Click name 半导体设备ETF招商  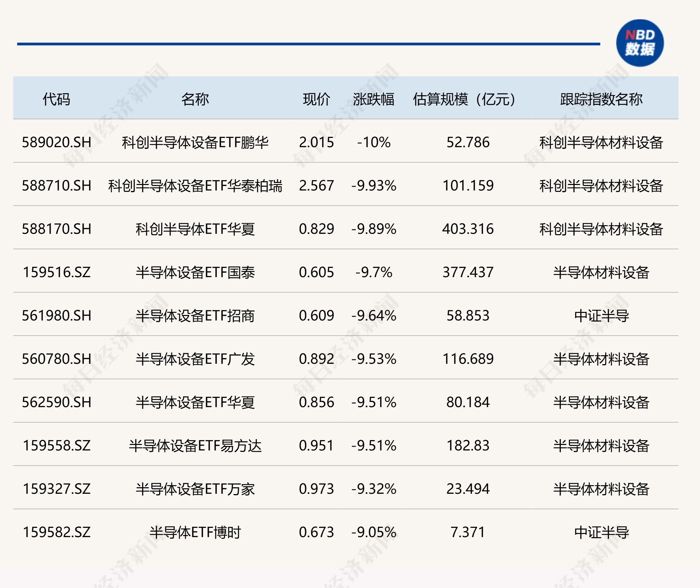pyautogui.click(x=195, y=316)
